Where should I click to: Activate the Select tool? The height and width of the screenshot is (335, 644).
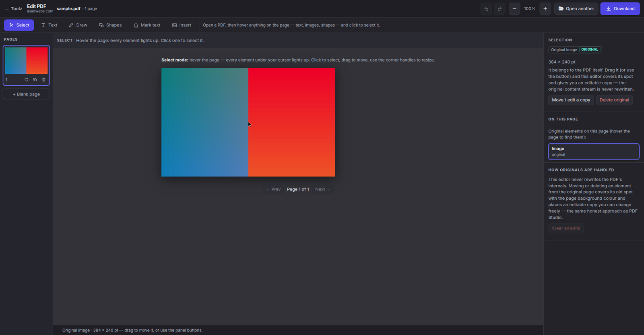(x=19, y=25)
